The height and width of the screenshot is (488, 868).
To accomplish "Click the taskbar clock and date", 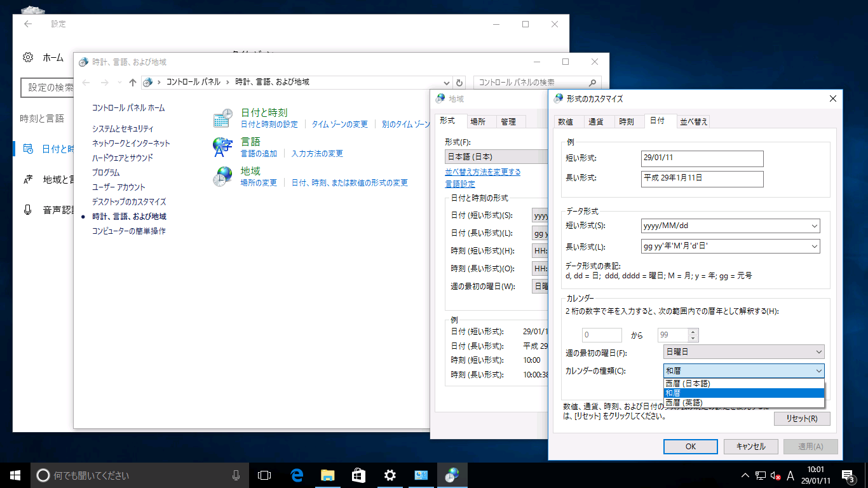I will point(815,475).
